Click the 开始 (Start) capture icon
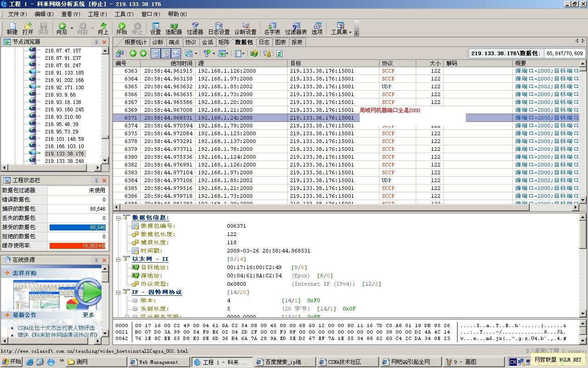Viewport: 588px width, 368px height. tap(121, 28)
